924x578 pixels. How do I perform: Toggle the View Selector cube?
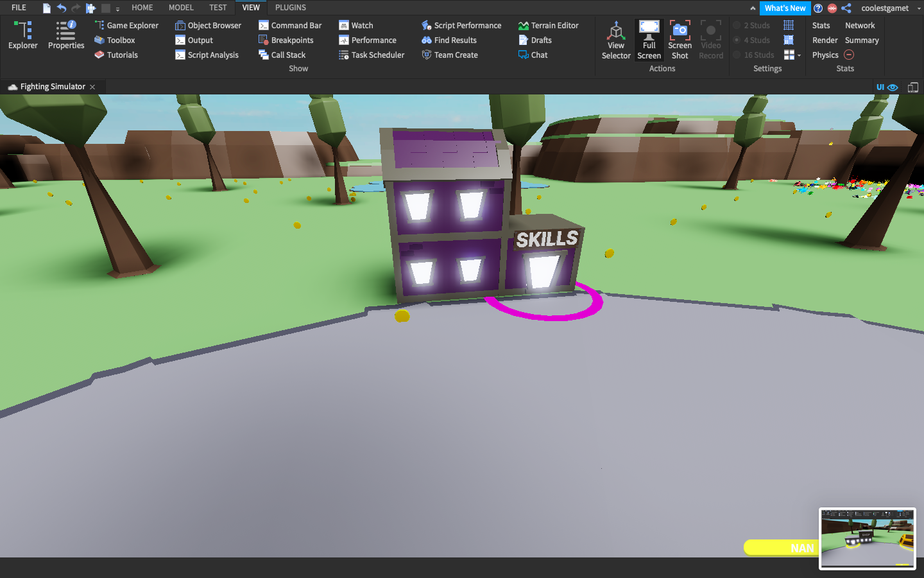point(616,40)
